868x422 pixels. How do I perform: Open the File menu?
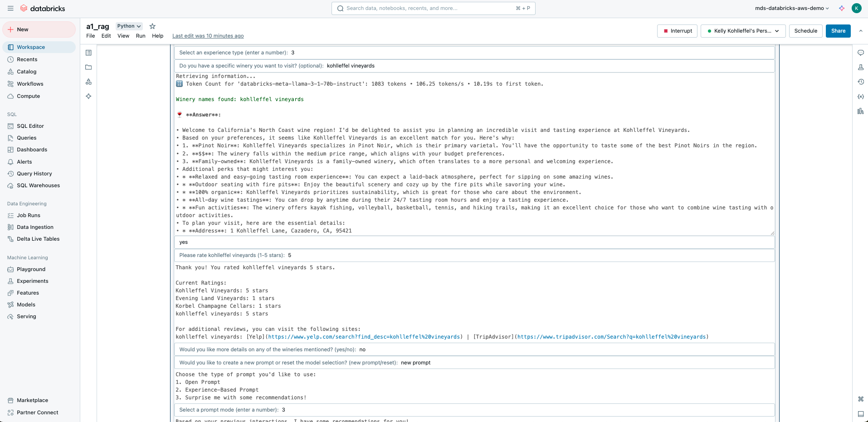tap(91, 36)
